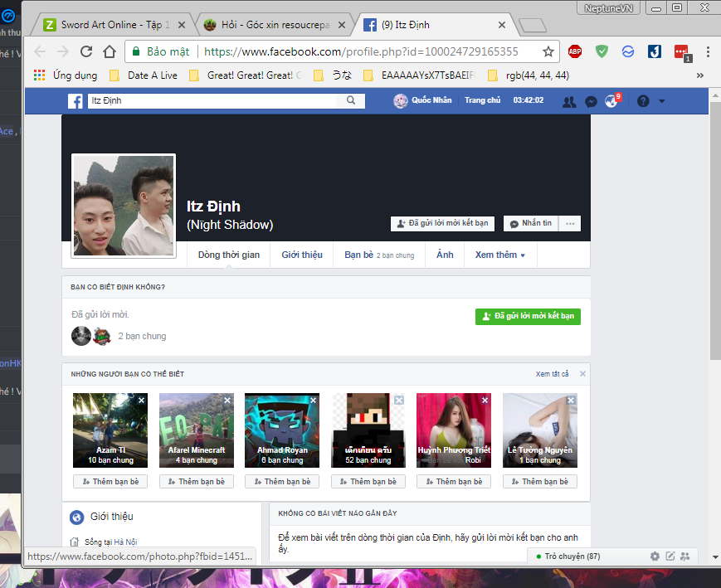
Task: Dismiss Azam TI suggestion
Action: [x=142, y=401]
